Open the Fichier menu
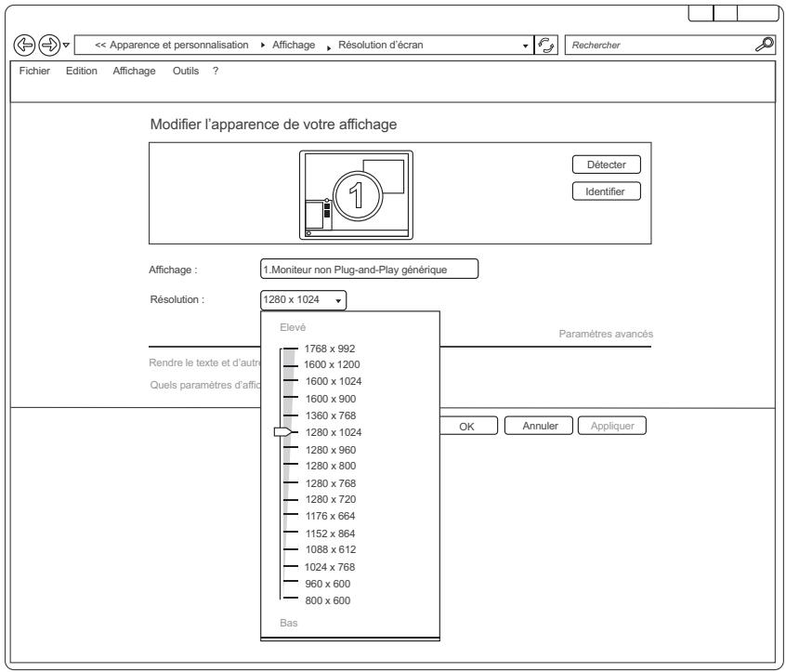 30,74
